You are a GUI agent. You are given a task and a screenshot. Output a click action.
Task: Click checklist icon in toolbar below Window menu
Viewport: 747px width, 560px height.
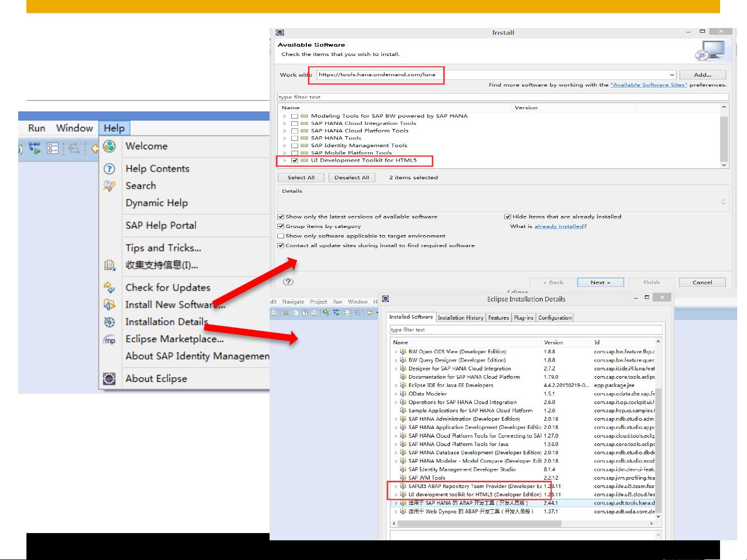(x=52, y=149)
